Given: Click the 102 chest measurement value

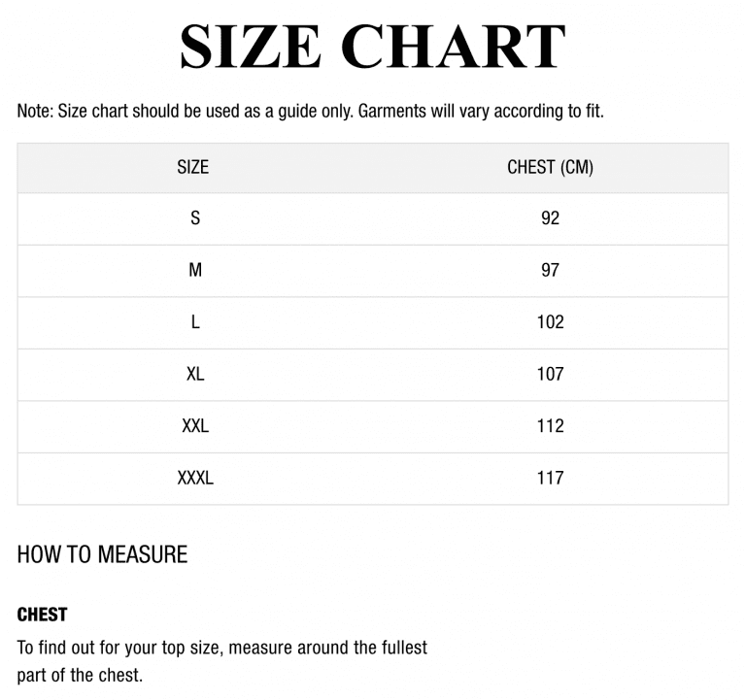Looking at the screenshot, I should click(550, 322).
